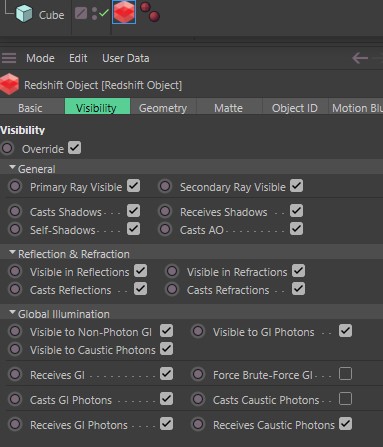
Task: Disable Visible in Refractions
Action: [299, 271]
